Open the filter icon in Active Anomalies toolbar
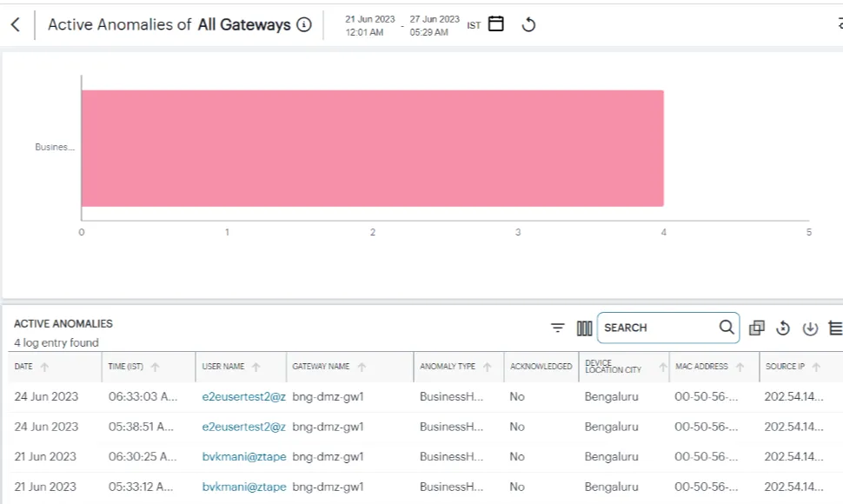 pyautogui.click(x=558, y=328)
